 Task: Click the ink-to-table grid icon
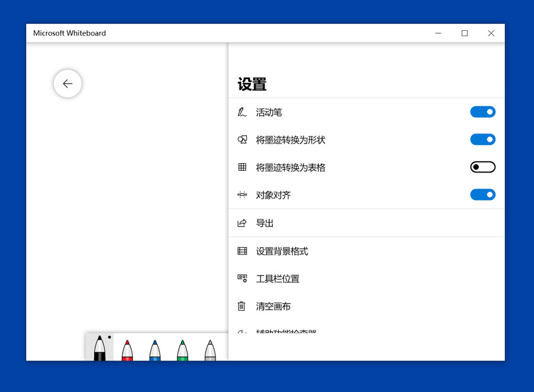point(242,167)
